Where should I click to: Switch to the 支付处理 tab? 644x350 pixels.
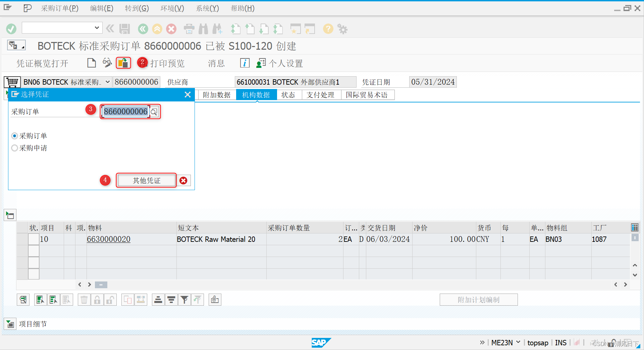tap(321, 95)
